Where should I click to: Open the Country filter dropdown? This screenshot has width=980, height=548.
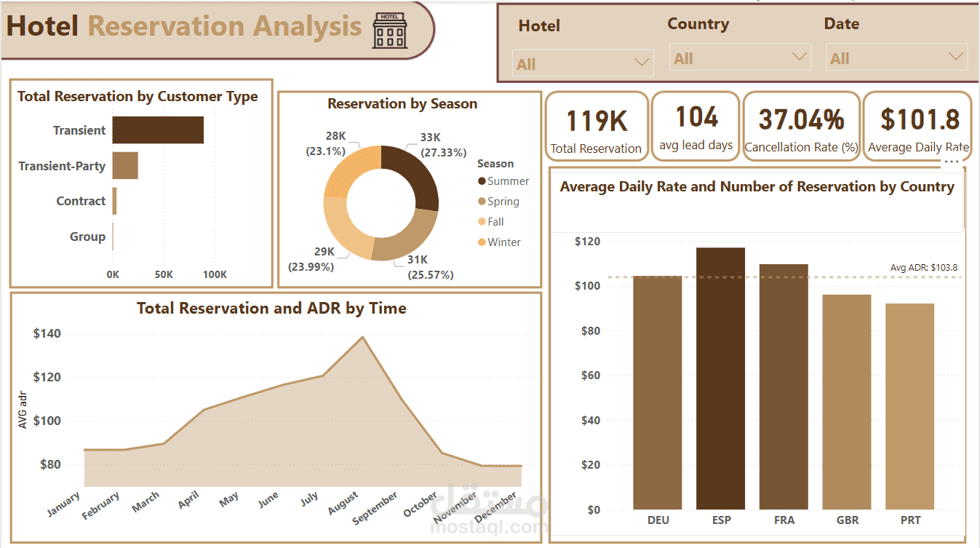point(740,57)
